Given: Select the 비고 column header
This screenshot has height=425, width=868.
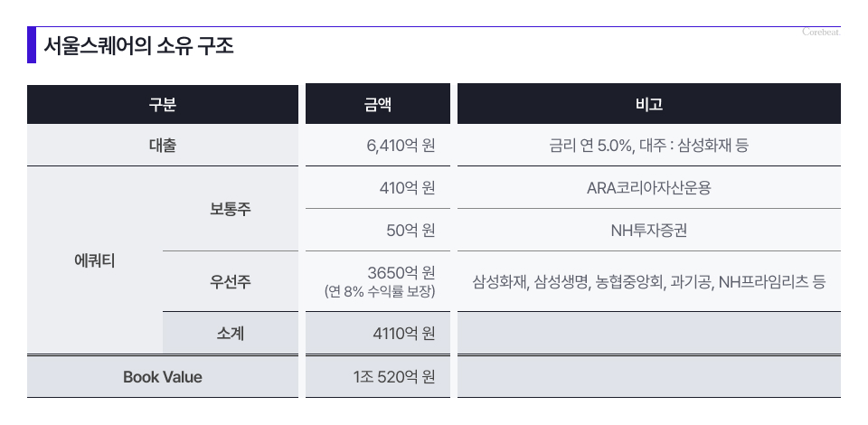Looking at the screenshot, I should [x=649, y=104].
